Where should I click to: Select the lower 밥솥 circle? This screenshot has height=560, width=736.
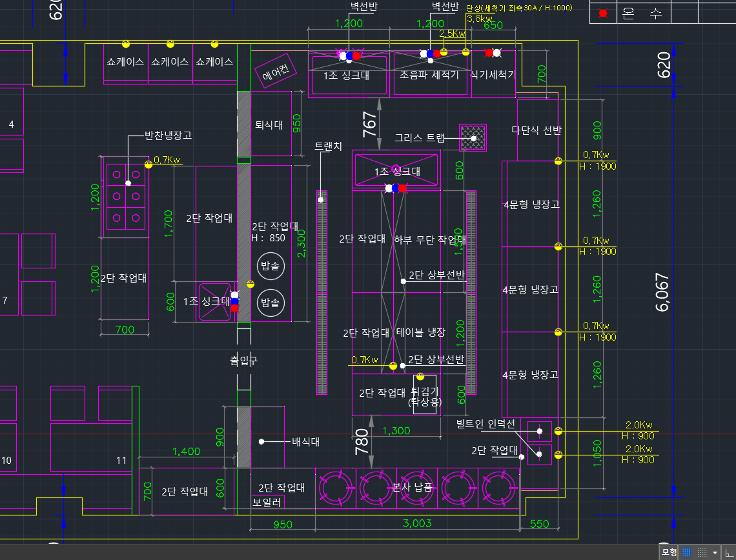pos(270,302)
